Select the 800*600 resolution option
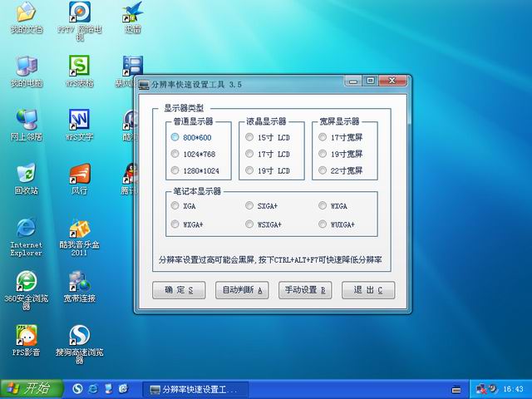The height and width of the screenshot is (399, 532). (175, 137)
